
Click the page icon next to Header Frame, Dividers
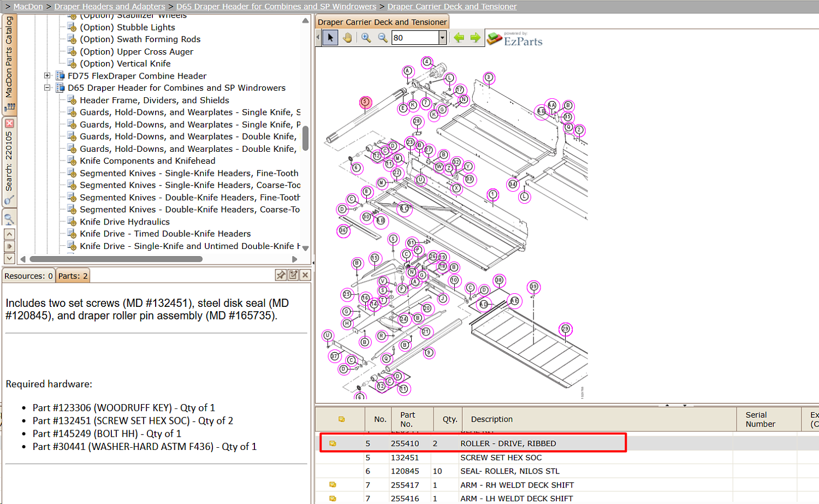72,100
